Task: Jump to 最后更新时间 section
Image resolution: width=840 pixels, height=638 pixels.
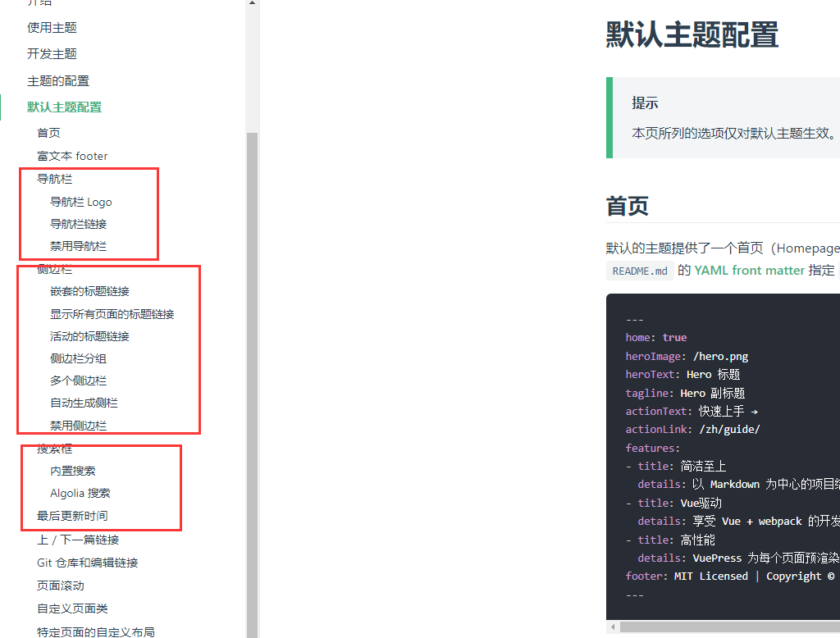Action: pyautogui.click(x=72, y=516)
